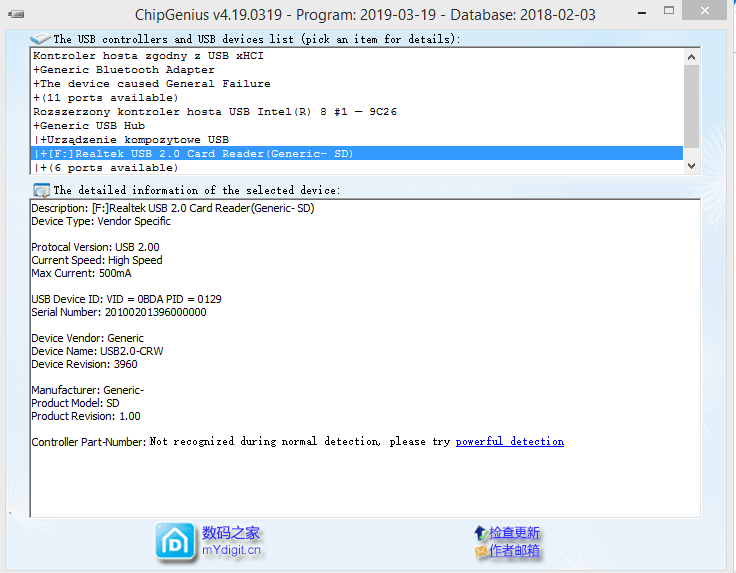Click the powerful detection link

(x=510, y=442)
